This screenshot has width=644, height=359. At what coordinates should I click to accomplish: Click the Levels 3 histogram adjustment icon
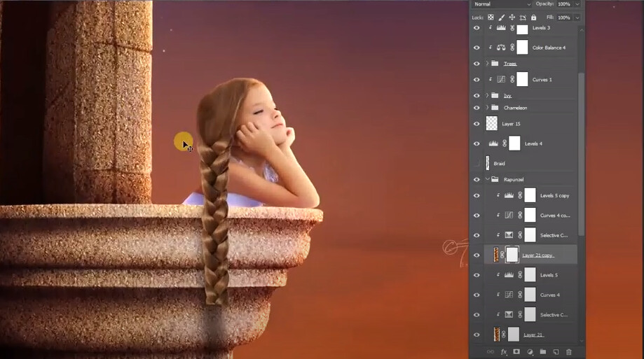(501, 28)
